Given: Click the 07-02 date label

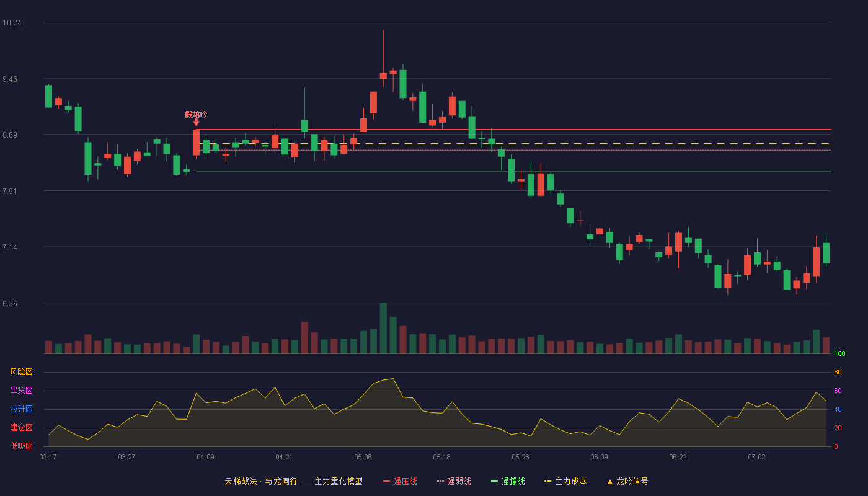Looking at the screenshot, I should pyautogui.click(x=756, y=457).
